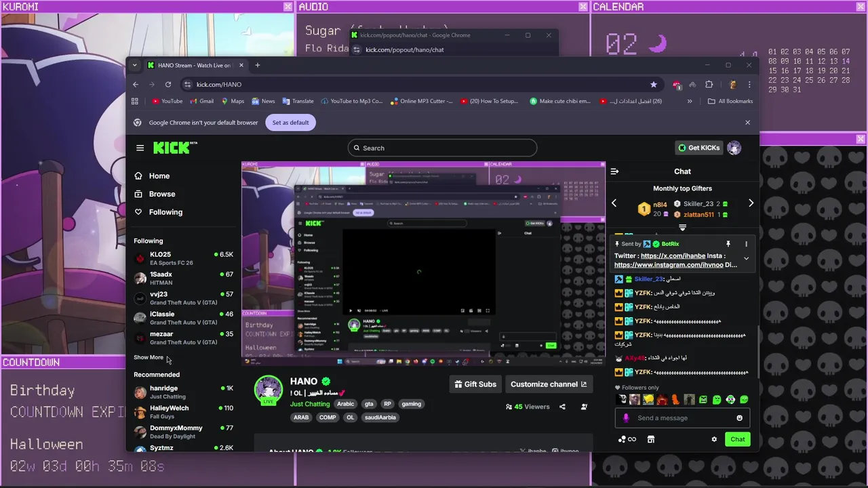The height and width of the screenshot is (488, 868).
Task: Focus the Send a message field
Action: pos(684,418)
